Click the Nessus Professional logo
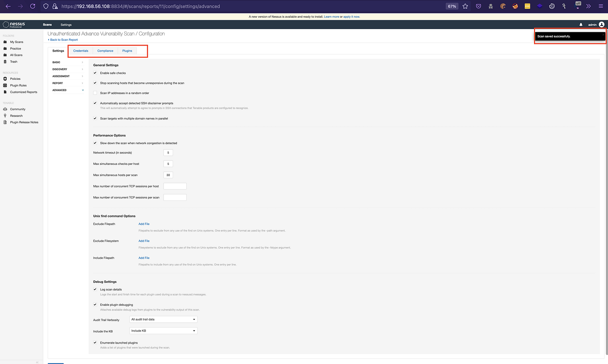This screenshot has width=608, height=364. (x=14, y=25)
